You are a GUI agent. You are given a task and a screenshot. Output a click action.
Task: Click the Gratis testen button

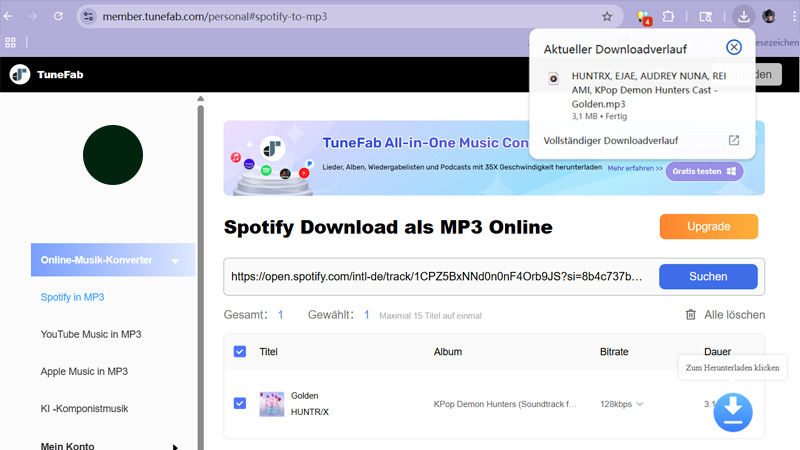(704, 171)
